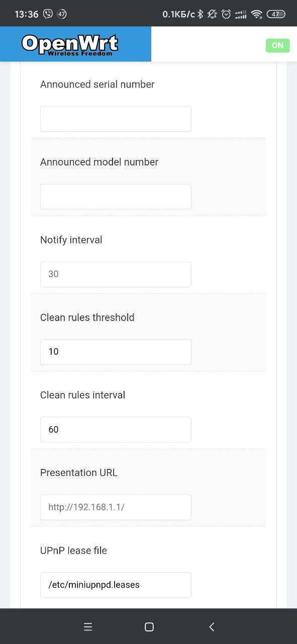The image size is (297, 644).
Task: Select the Notify interval input box
Action: 116,274
